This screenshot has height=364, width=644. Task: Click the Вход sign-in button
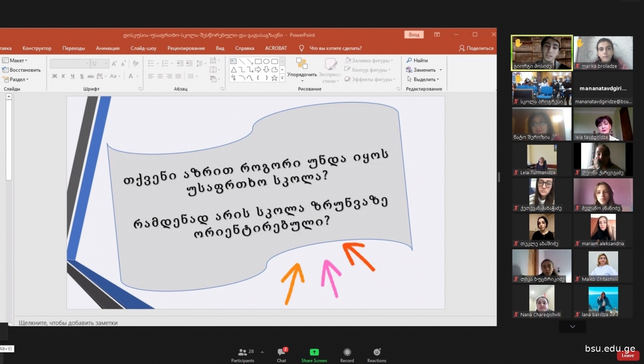click(414, 35)
